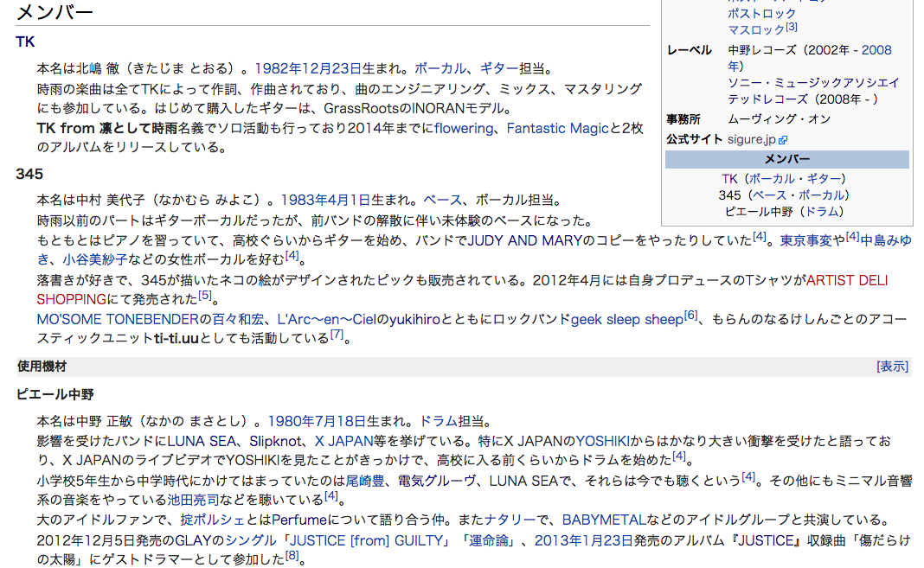Image resolution: width=924 pixels, height=568 pixels.
Task: Open the flowering album link
Action: pos(464,128)
